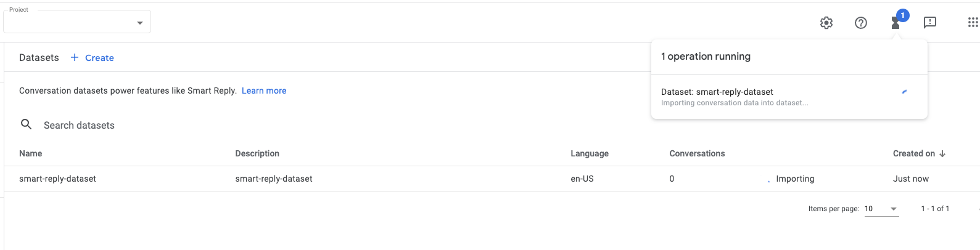Click the Importing status in the row
Image resolution: width=980 pixels, height=250 pixels.
[795, 179]
